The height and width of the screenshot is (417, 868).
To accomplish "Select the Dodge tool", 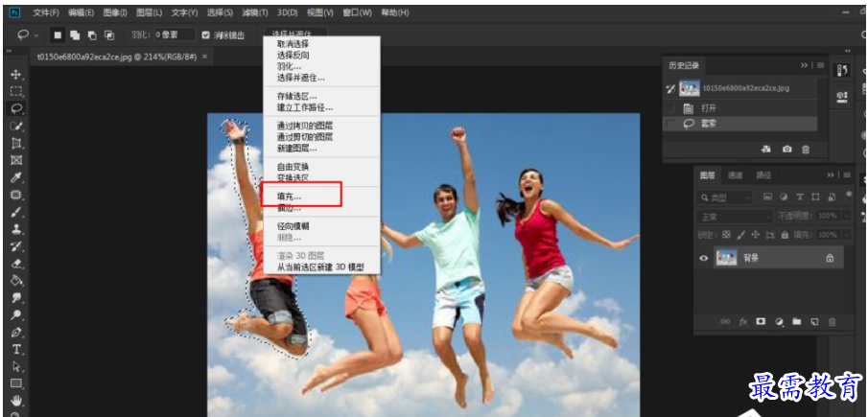I will tap(16, 314).
